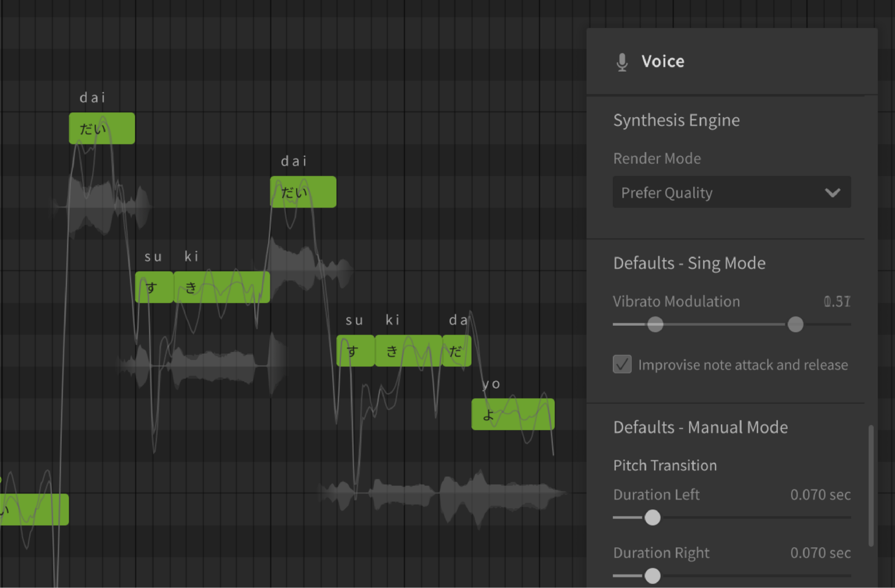The width and height of the screenshot is (895, 588).
Task: Open the Render Mode dropdown
Action: [731, 192]
